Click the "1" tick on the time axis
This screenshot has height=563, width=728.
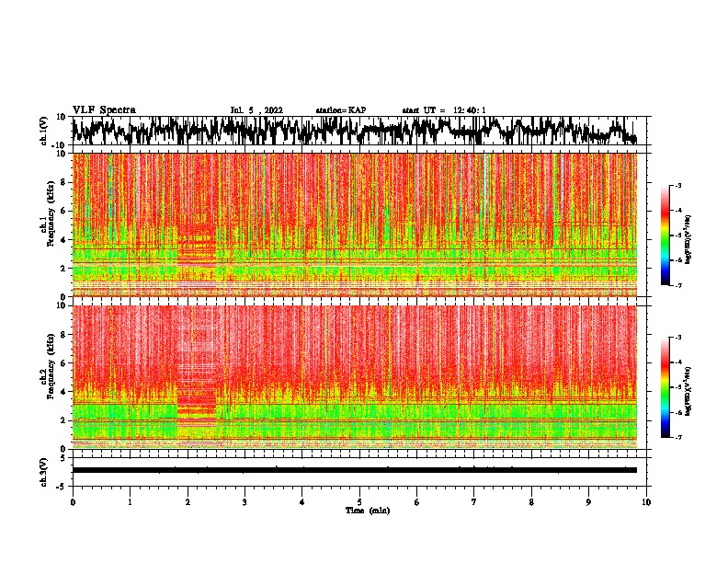pyautogui.click(x=130, y=502)
